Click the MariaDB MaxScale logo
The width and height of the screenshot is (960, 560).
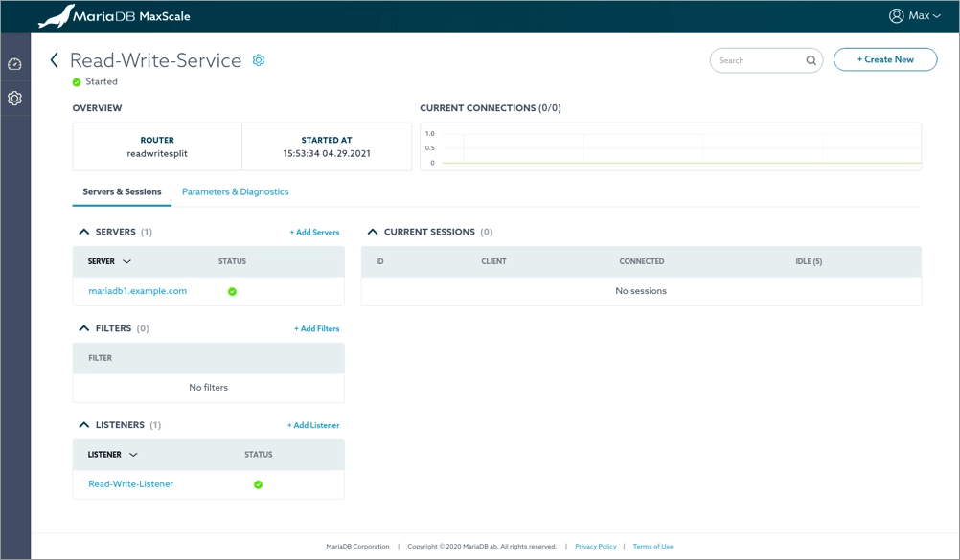pos(114,16)
